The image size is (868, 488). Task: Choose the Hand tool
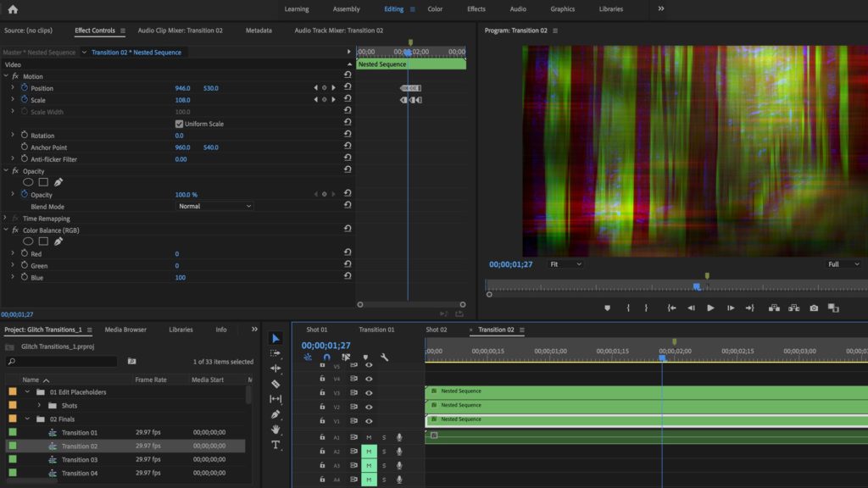pyautogui.click(x=275, y=430)
